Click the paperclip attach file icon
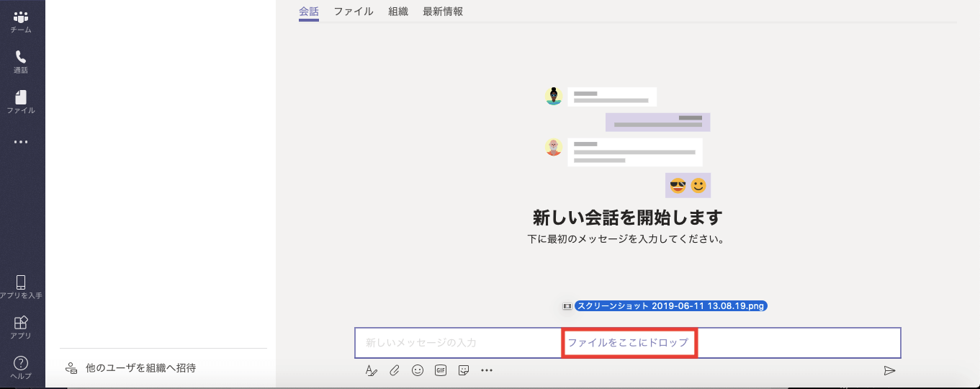The width and height of the screenshot is (980, 389). 395,370
